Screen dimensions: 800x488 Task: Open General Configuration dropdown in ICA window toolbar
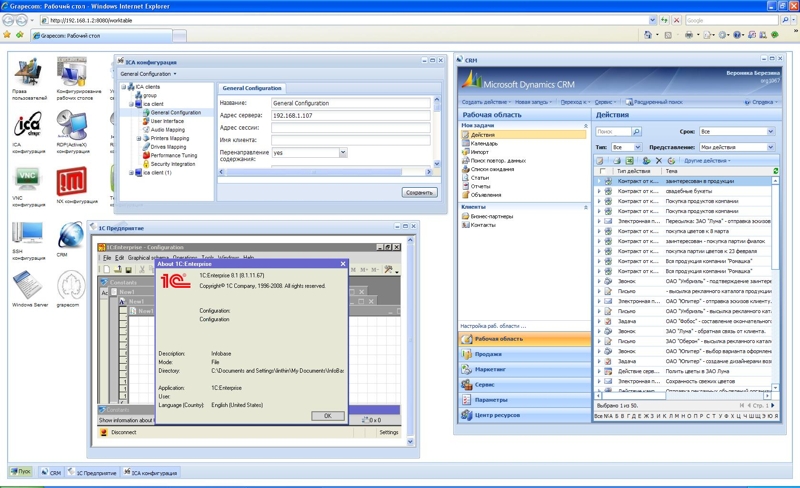[148, 74]
